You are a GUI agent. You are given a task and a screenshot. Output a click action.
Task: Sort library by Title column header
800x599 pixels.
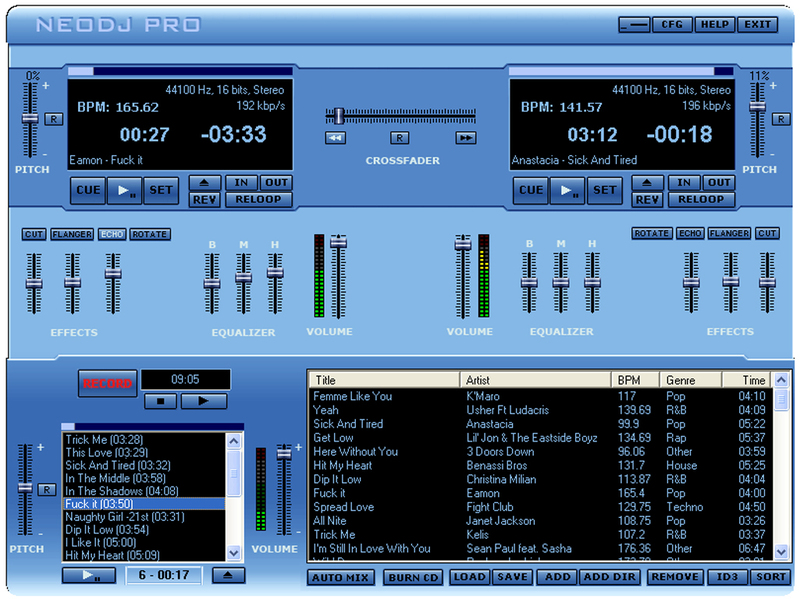[x=384, y=380]
